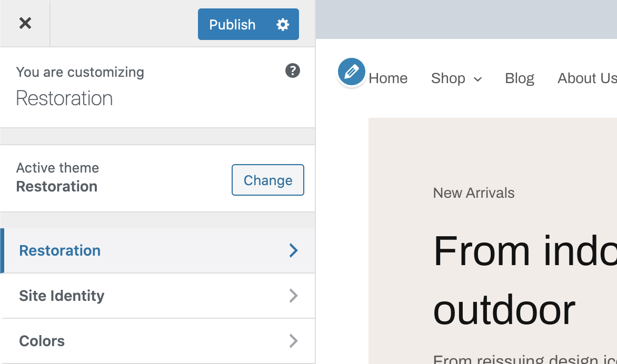Click Change to switch the active theme
The width and height of the screenshot is (617, 364).
pos(267,180)
